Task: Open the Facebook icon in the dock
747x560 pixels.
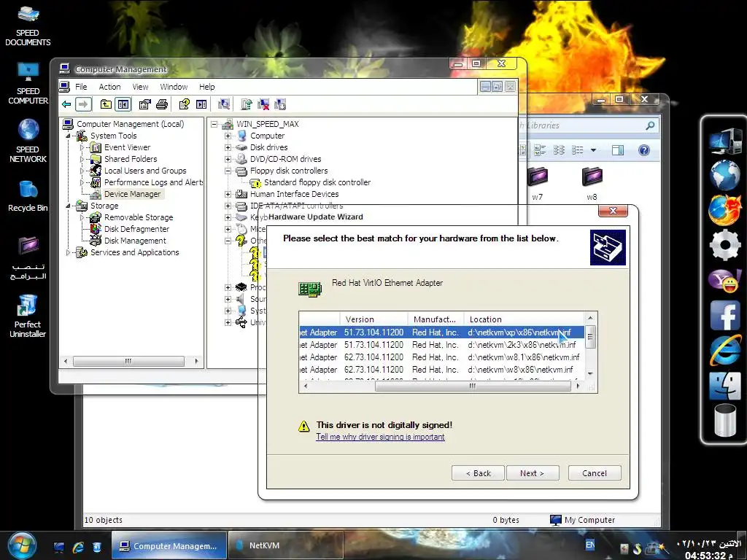Action: pyautogui.click(x=724, y=316)
